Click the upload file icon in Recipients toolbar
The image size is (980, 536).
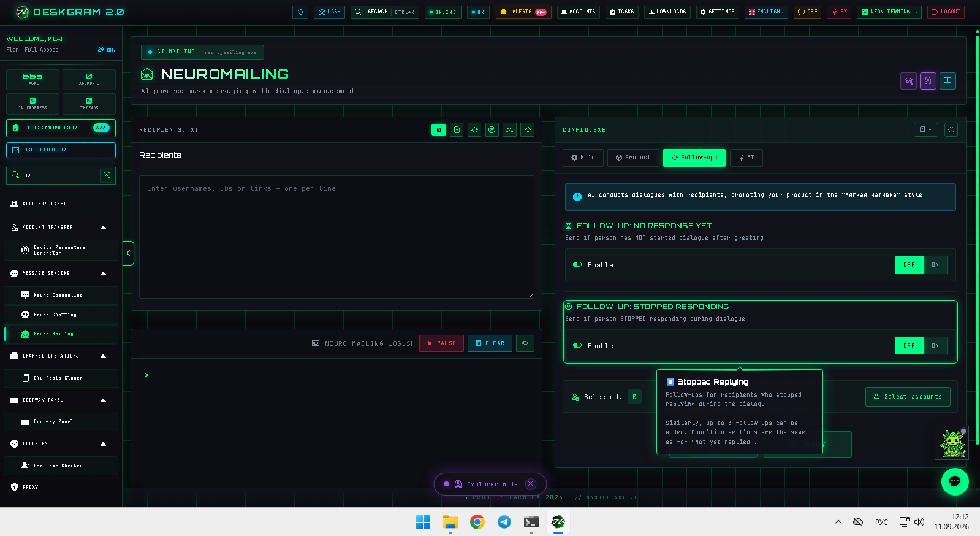click(457, 129)
